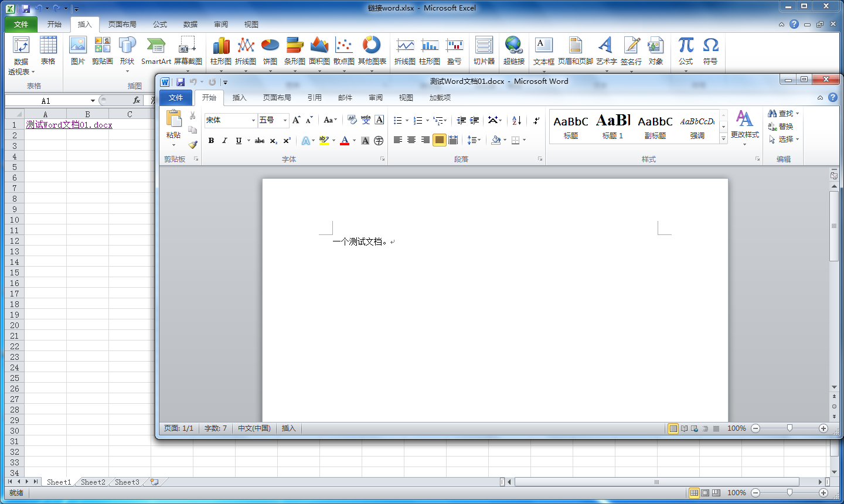Open the font size dropdown in Word
Image resolution: width=844 pixels, height=504 pixels.
(x=285, y=120)
